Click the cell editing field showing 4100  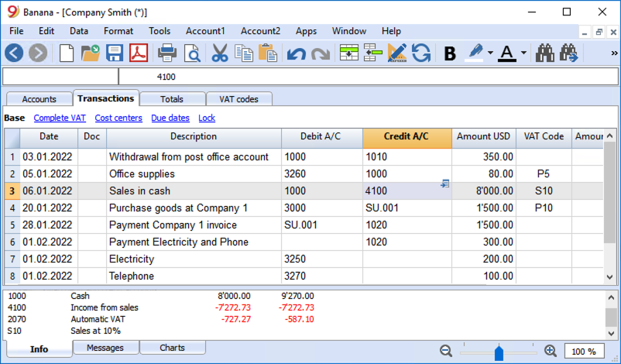tap(369, 77)
